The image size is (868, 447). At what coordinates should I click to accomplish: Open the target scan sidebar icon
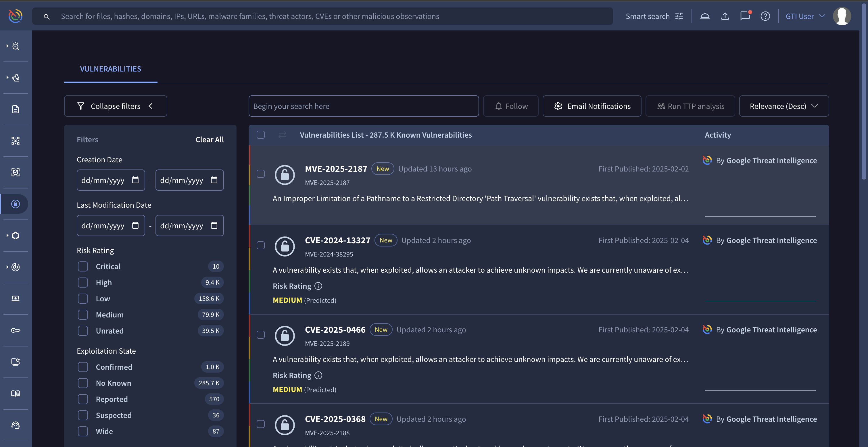pyautogui.click(x=16, y=172)
